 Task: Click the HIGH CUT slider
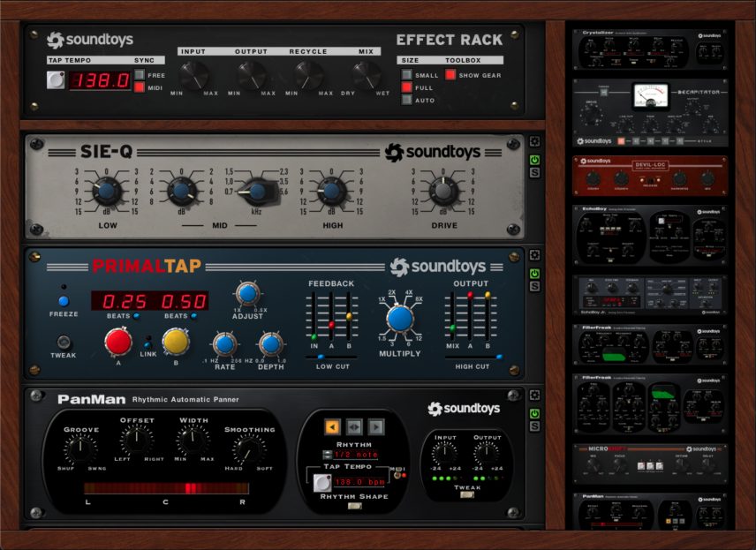473,358
